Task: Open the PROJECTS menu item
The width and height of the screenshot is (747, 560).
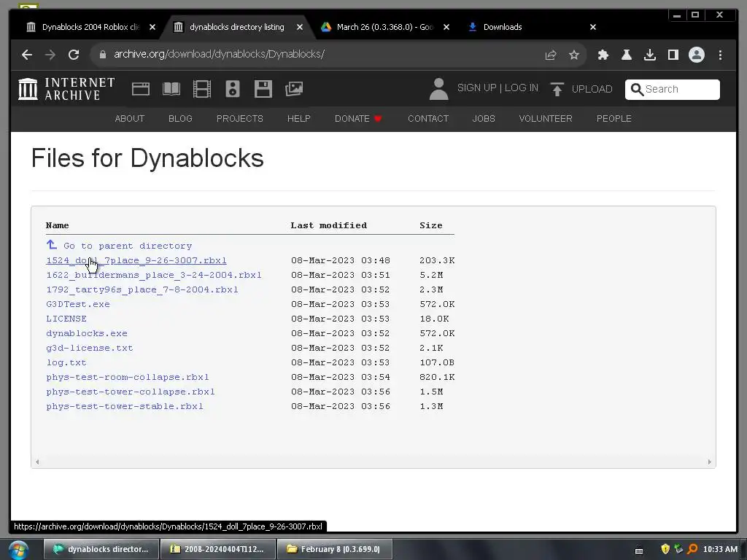Action: point(239,119)
